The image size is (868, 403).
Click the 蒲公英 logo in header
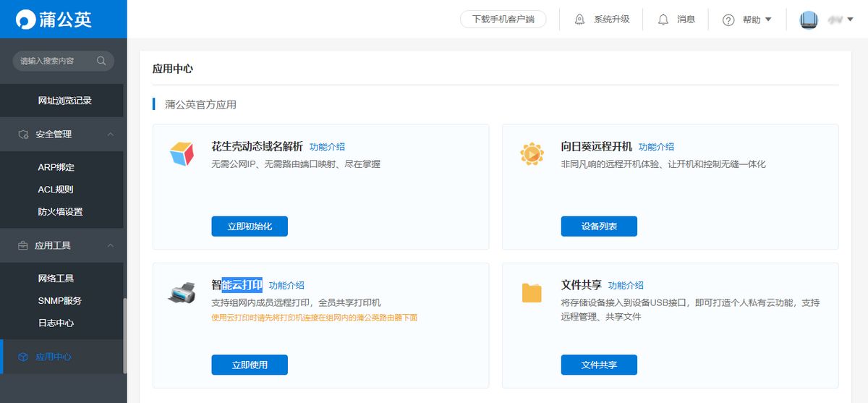[x=54, y=20]
